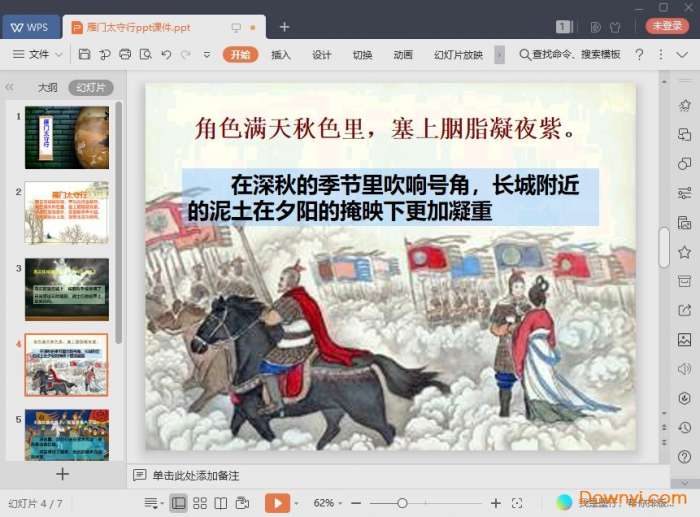700x517 pixels.
Task: Open the help question mark icon
Action: click(x=639, y=54)
